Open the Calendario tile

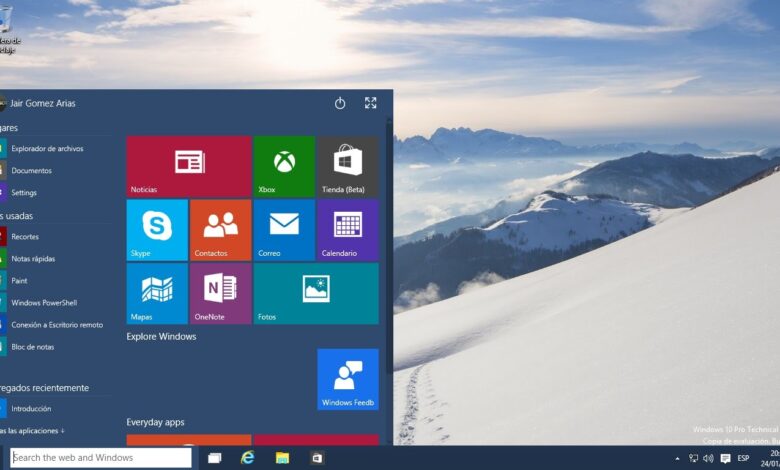(x=348, y=230)
